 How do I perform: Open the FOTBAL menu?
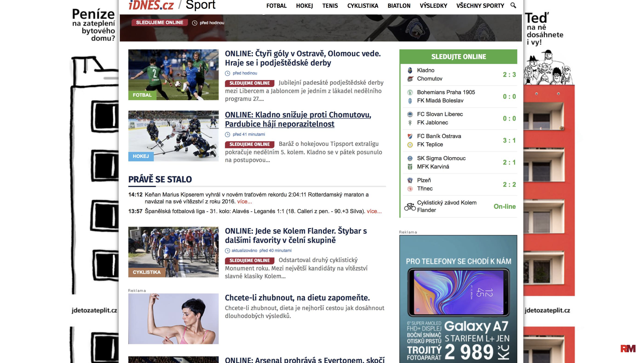click(x=276, y=6)
